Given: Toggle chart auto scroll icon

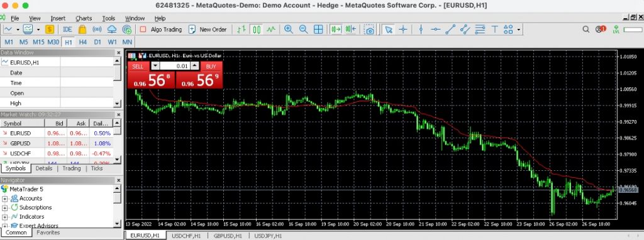Looking at the screenshot, I should click(336, 29).
